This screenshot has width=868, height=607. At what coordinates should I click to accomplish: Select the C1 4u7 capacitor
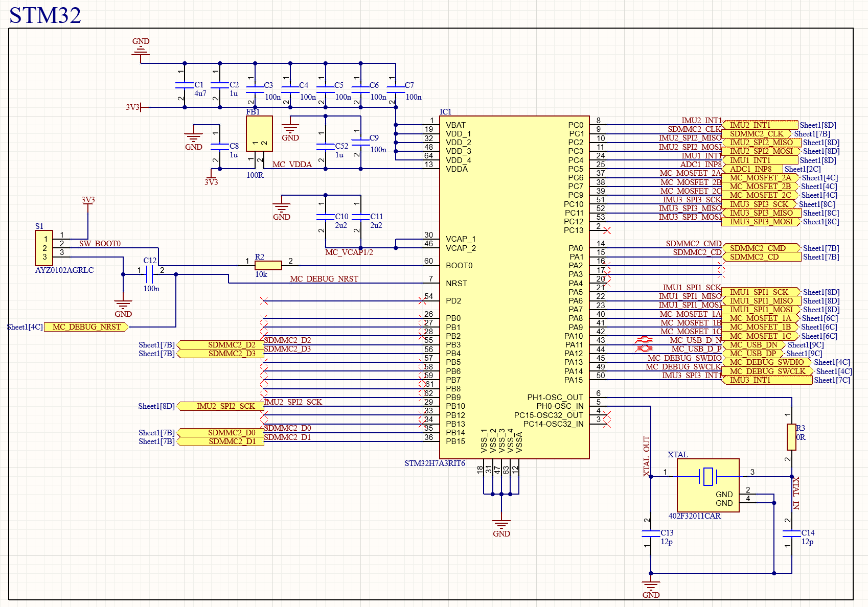[185, 85]
